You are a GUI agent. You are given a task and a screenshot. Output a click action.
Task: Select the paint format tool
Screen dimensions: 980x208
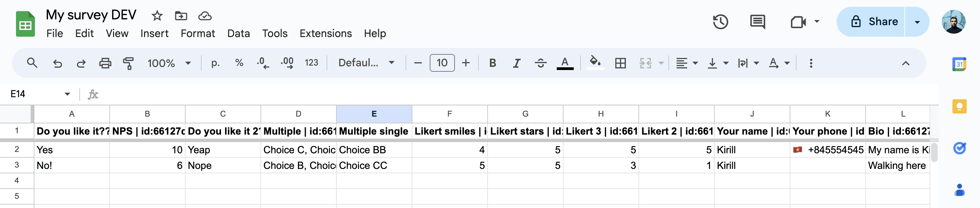click(x=128, y=63)
